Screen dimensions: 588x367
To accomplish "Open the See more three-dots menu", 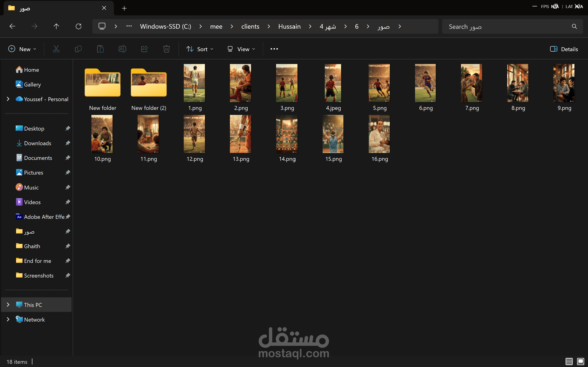I will tap(274, 49).
